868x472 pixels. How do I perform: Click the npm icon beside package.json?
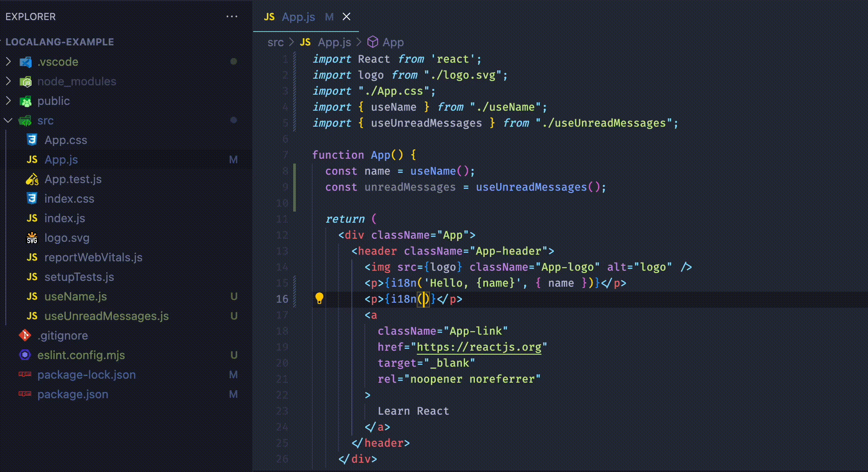pyautogui.click(x=25, y=394)
